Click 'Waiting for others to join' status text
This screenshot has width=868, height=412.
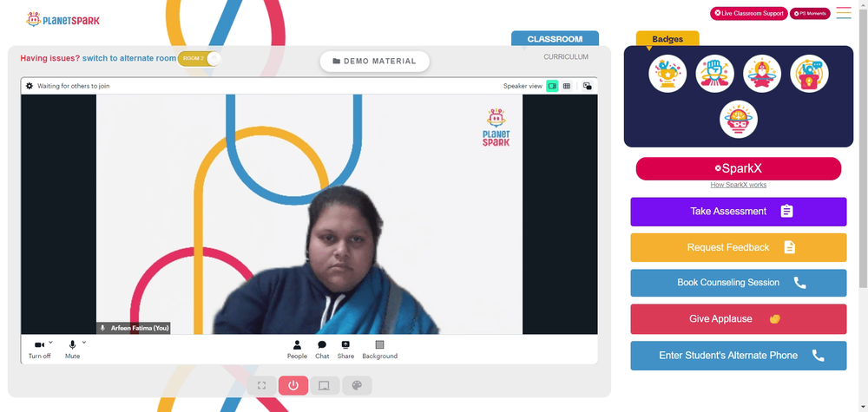[74, 86]
